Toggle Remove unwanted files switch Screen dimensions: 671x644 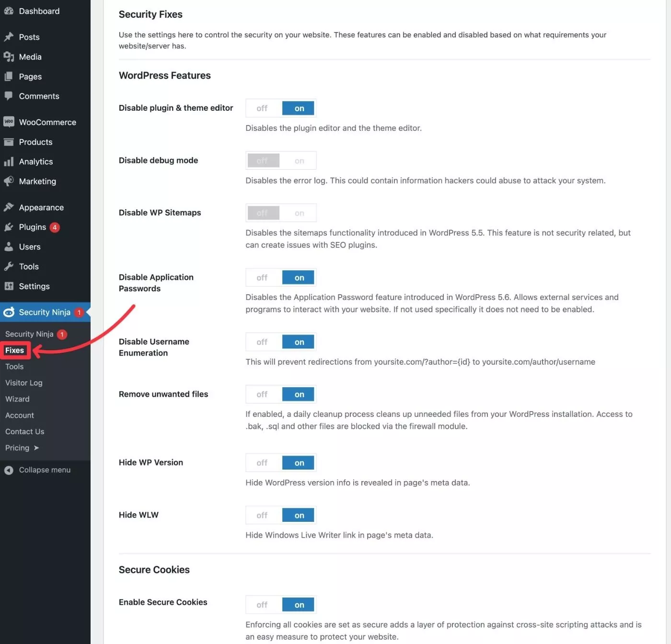tap(281, 394)
